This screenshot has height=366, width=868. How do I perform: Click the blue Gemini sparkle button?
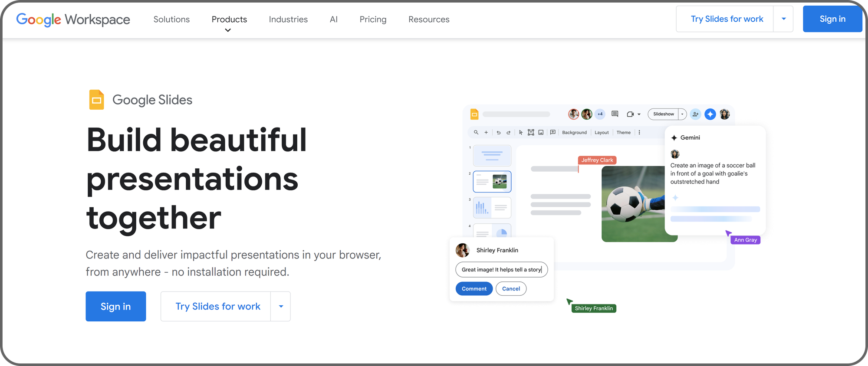[x=710, y=114]
